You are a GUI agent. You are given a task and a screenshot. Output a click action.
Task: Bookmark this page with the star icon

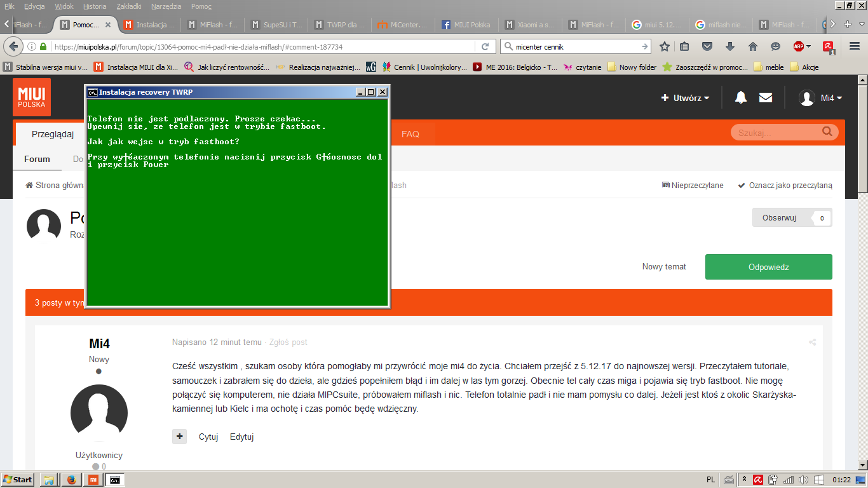(665, 46)
